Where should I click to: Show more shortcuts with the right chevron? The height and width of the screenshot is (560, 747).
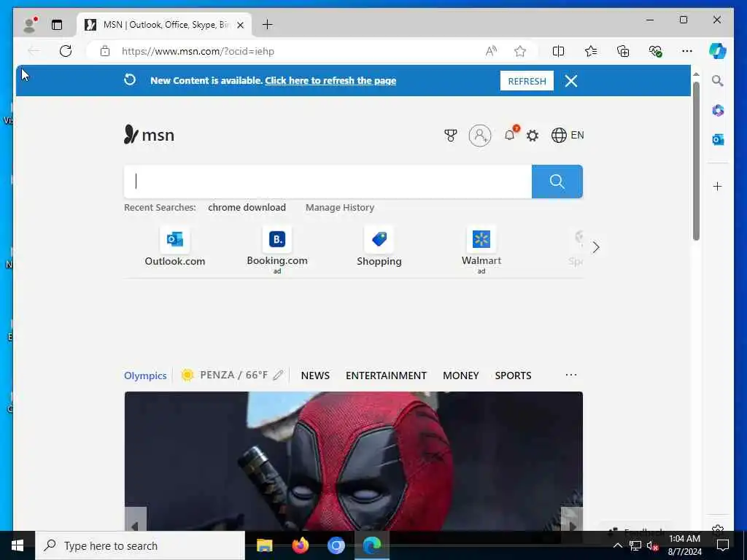[595, 247]
